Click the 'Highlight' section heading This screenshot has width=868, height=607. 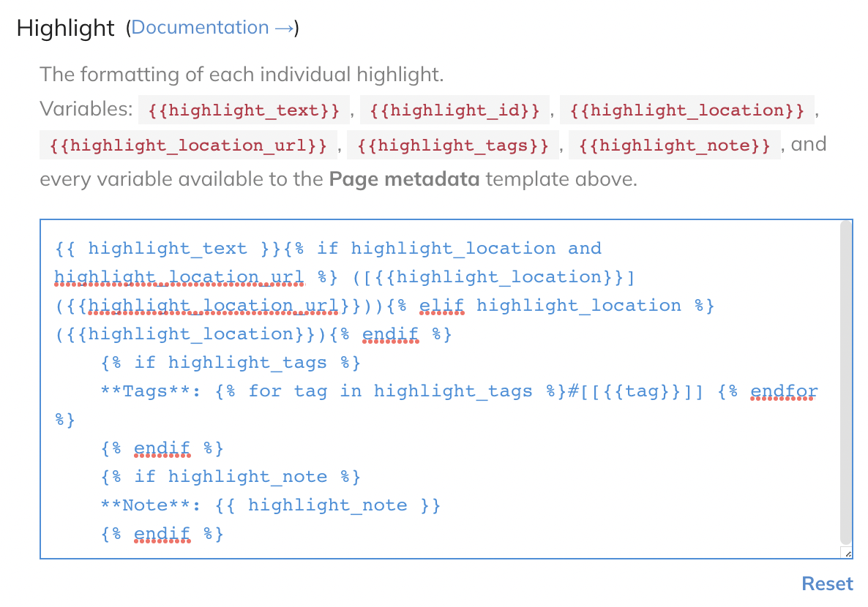coord(66,28)
